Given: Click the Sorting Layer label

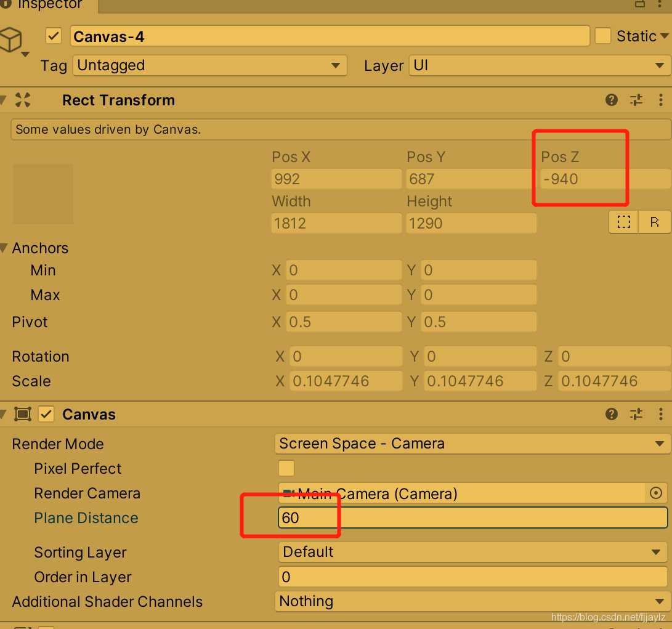Looking at the screenshot, I should coord(80,552).
